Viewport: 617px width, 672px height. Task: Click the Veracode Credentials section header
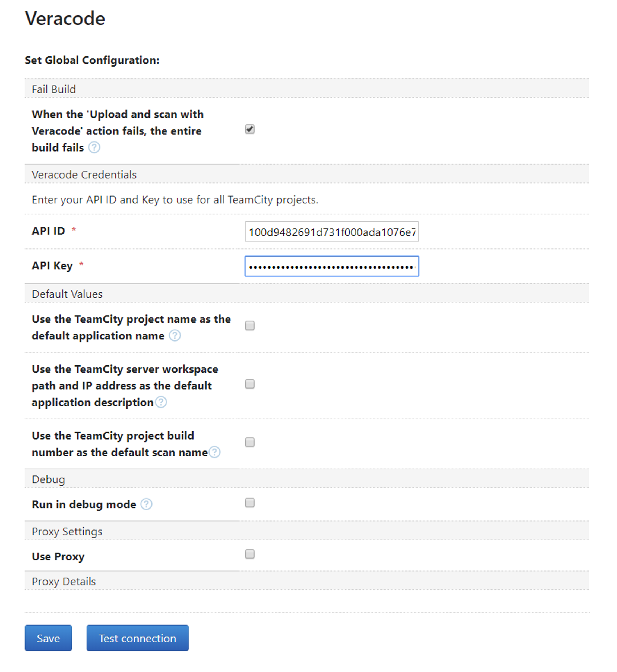tap(84, 175)
